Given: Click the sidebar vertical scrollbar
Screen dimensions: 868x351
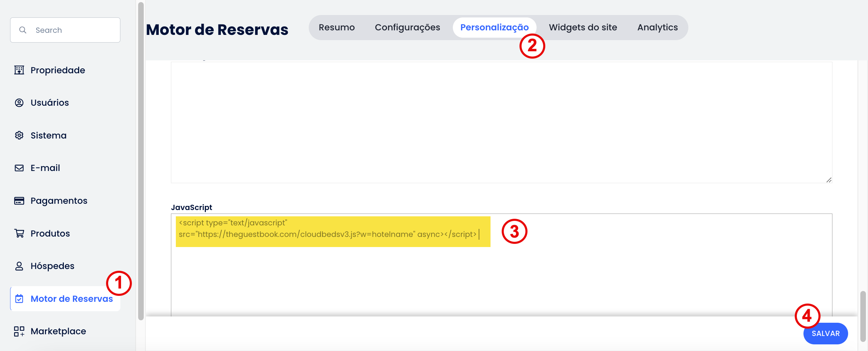Looking at the screenshot, I should 141,161.
